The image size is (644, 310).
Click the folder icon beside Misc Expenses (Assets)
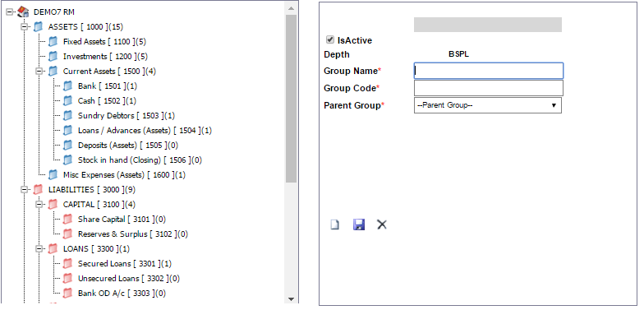tap(53, 174)
